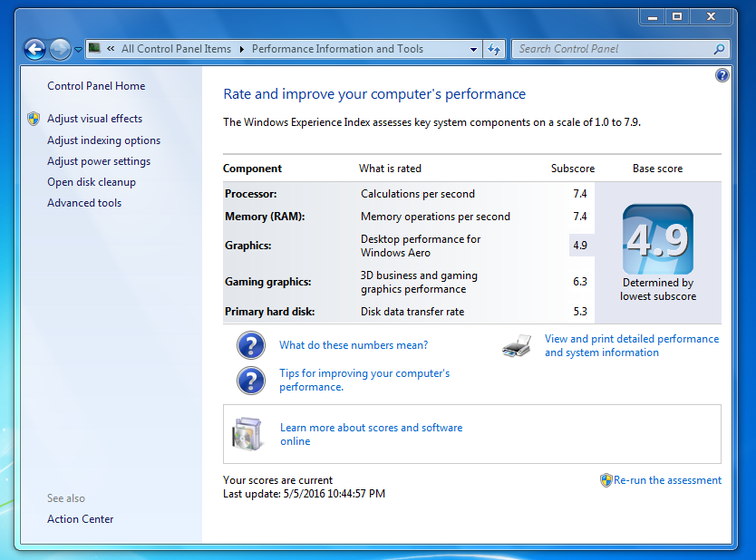Click the Forward navigation arrow button

60,49
